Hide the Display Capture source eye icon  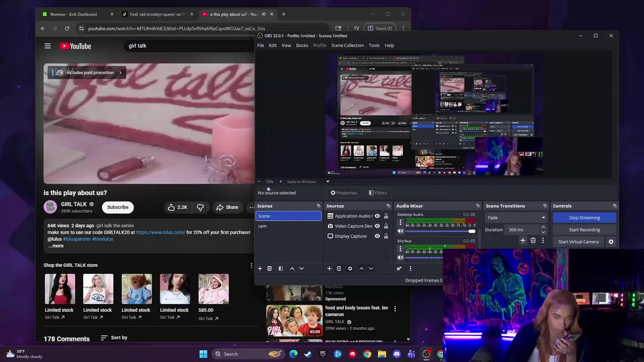pos(377,236)
